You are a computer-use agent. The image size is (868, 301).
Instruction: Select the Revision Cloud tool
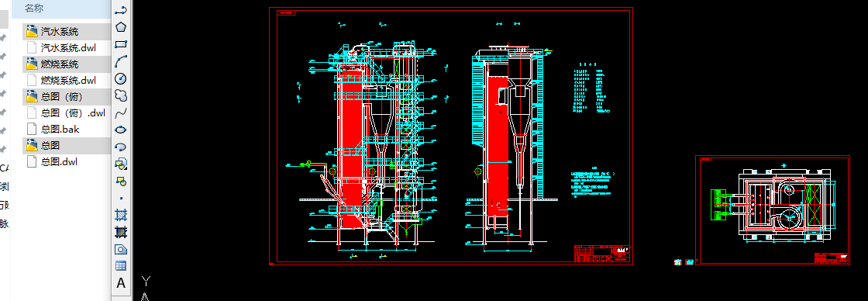pyautogui.click(x=120, y=96)
